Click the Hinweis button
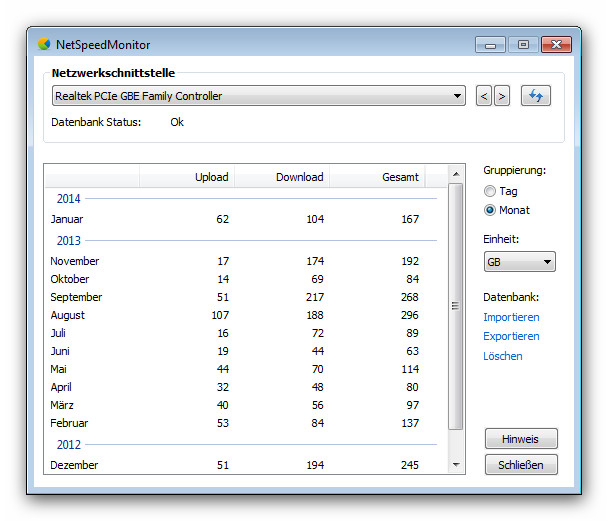608x521 pixels. (x=521, y=439)
